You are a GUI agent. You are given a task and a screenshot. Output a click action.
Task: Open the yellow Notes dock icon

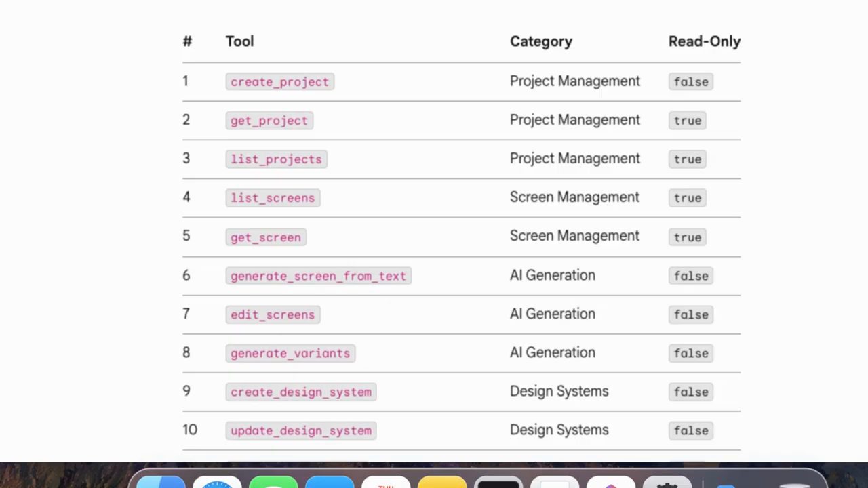click(x=442, y=482)
